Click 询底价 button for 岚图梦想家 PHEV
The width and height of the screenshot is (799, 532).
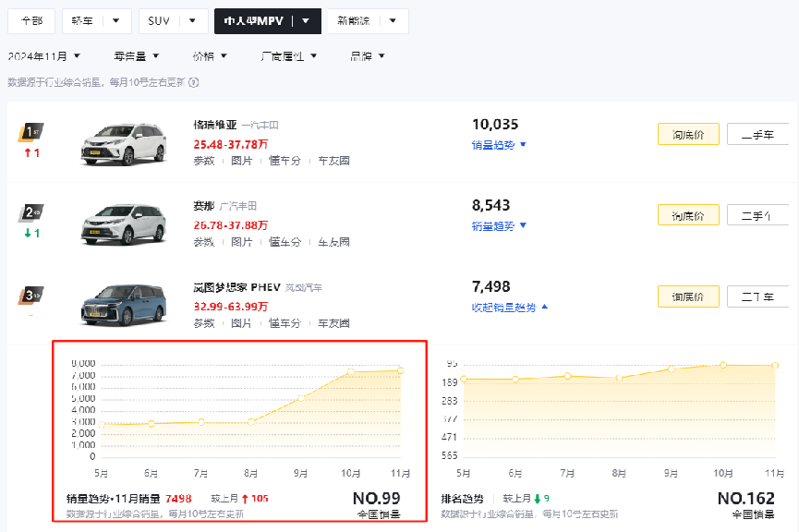(688, 296)
